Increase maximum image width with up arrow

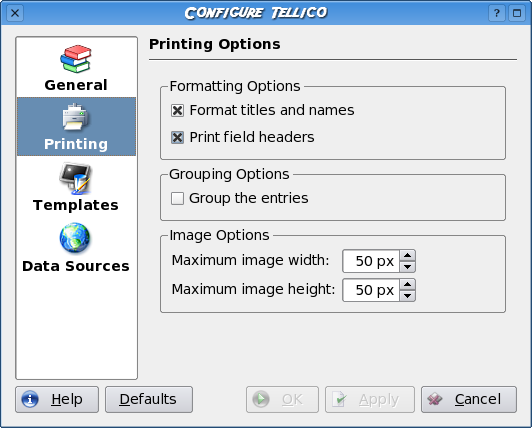coord(407,255)
